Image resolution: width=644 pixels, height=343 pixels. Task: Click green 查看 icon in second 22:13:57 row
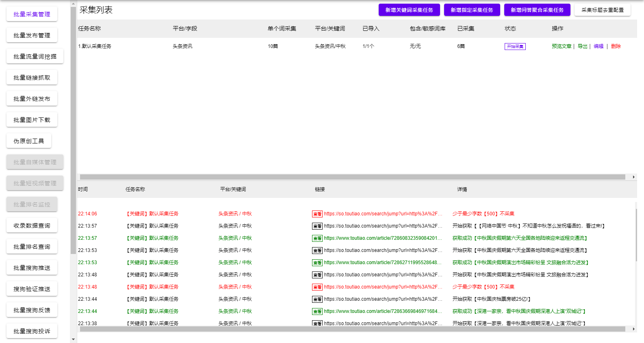point(317,238)
